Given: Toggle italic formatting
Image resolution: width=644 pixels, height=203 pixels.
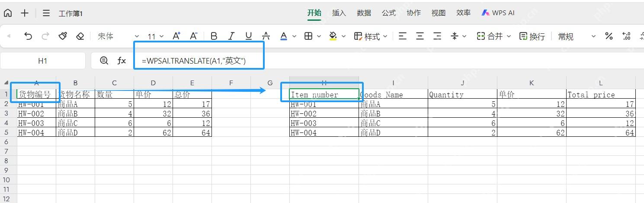Looking at the screenshot, I should 231,36.
